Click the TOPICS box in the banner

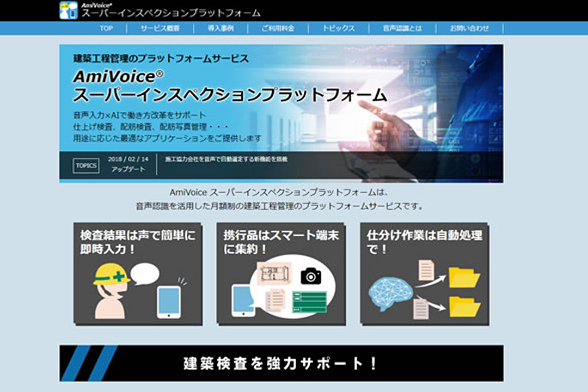(86, 166)
